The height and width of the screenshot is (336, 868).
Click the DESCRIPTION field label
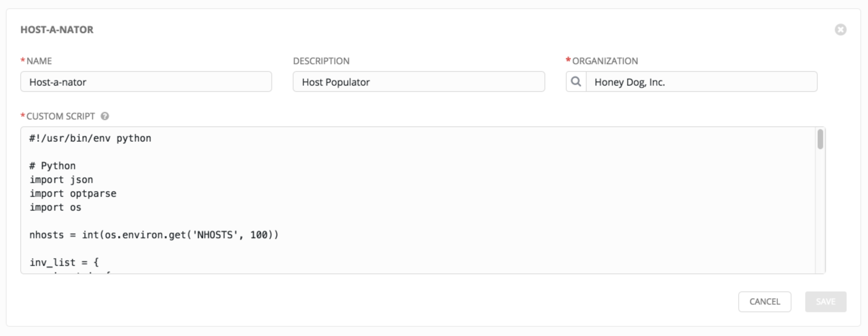click(321, 61)
